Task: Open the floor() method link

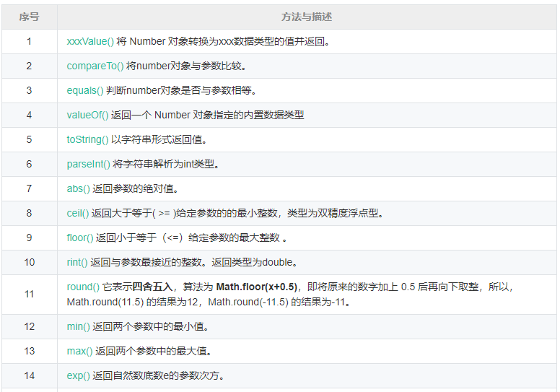Action: point(80,238)
